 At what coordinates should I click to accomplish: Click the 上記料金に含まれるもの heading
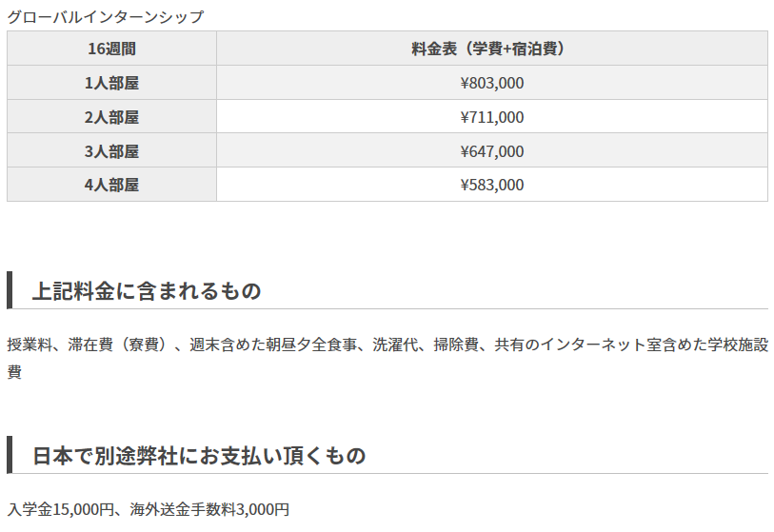coord(147,290)
